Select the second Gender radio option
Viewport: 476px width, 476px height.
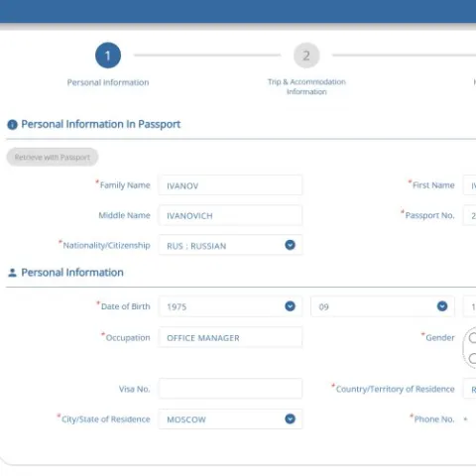point(473,358)
